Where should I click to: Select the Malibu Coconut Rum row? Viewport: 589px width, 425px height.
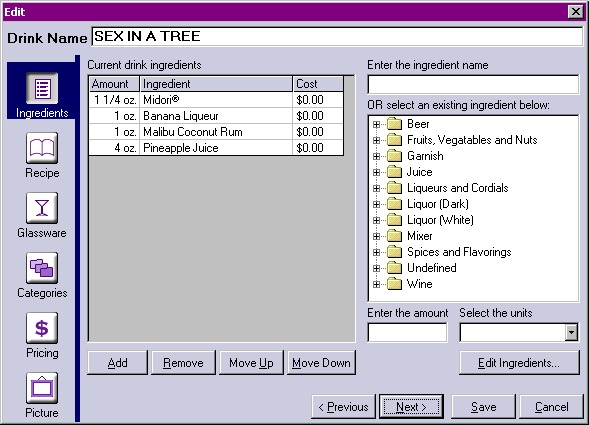[x=216, y=132]
